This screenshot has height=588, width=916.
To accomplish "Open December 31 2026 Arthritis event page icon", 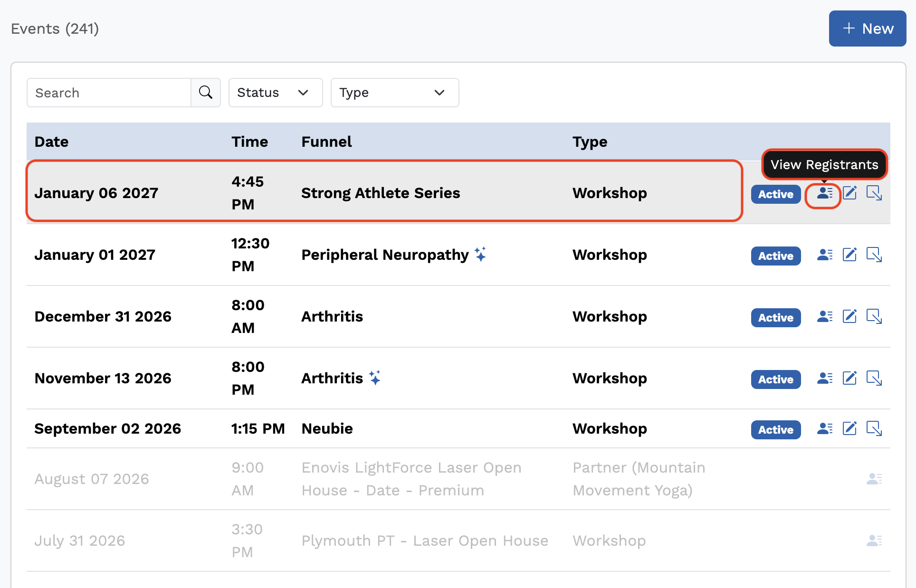I will [874, 316].
